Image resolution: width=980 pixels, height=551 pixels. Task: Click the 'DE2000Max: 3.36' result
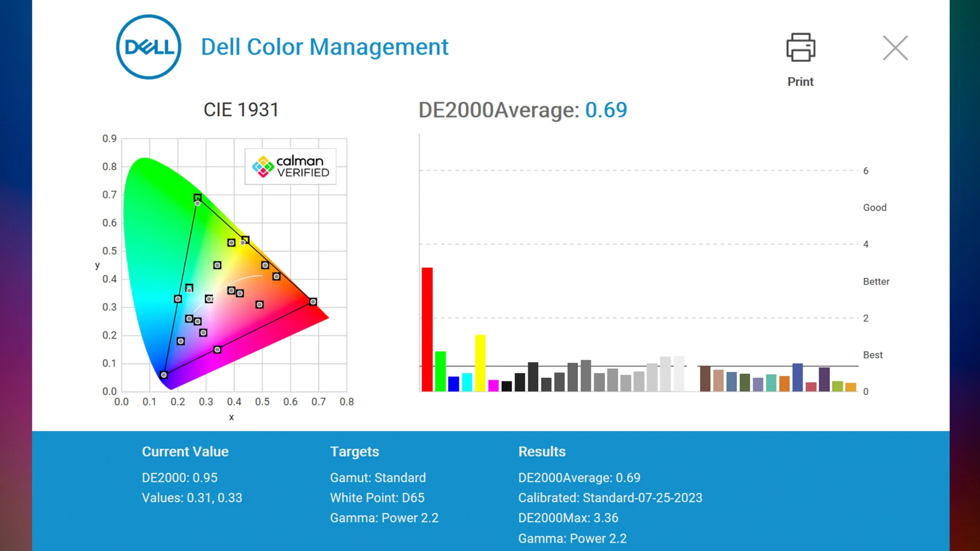tap(568, 518)
